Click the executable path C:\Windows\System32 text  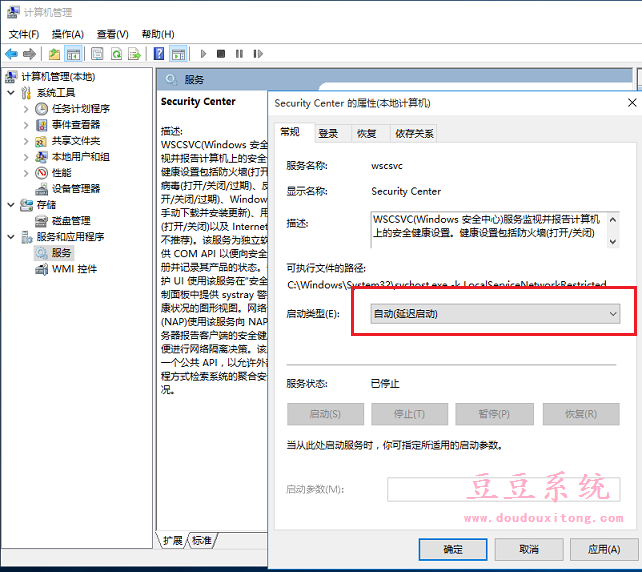click(447, 285)
